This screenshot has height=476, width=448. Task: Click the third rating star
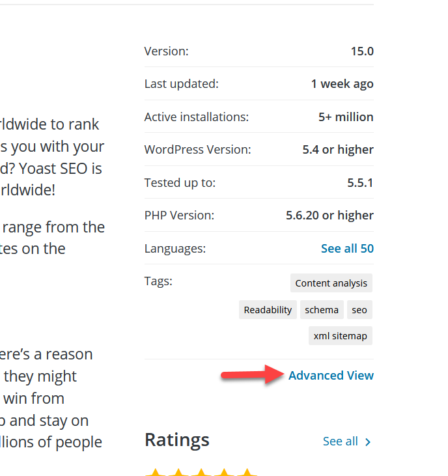coord(201,472)
